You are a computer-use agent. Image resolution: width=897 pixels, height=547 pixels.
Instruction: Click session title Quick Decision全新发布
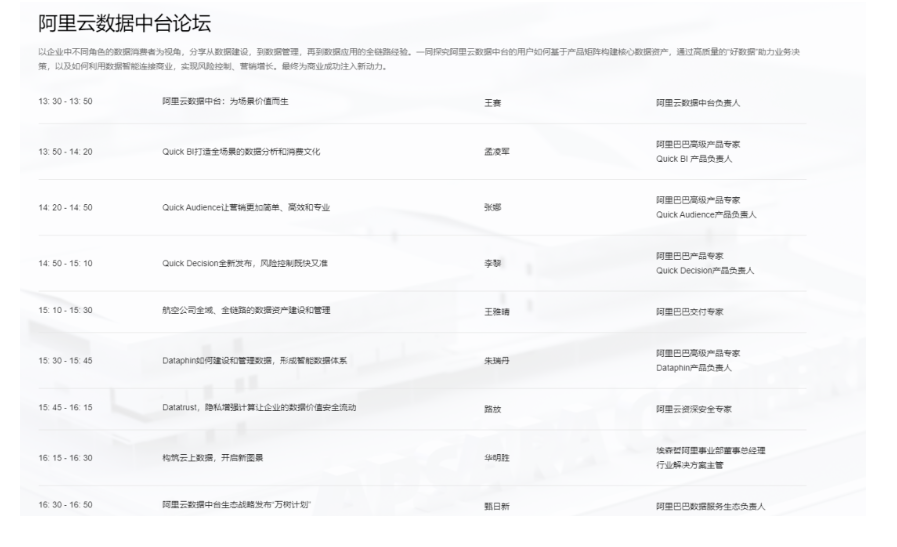[207, 264]
